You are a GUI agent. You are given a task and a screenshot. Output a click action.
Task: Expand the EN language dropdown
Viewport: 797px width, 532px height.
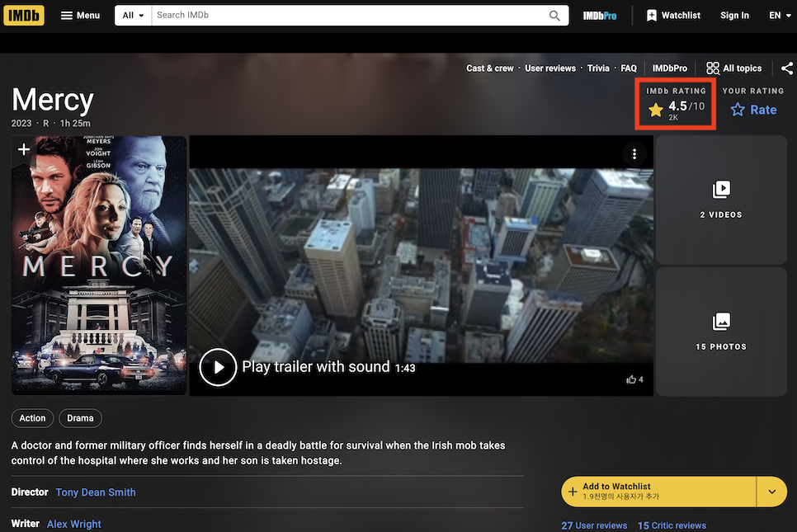click(x=780, y=15)
